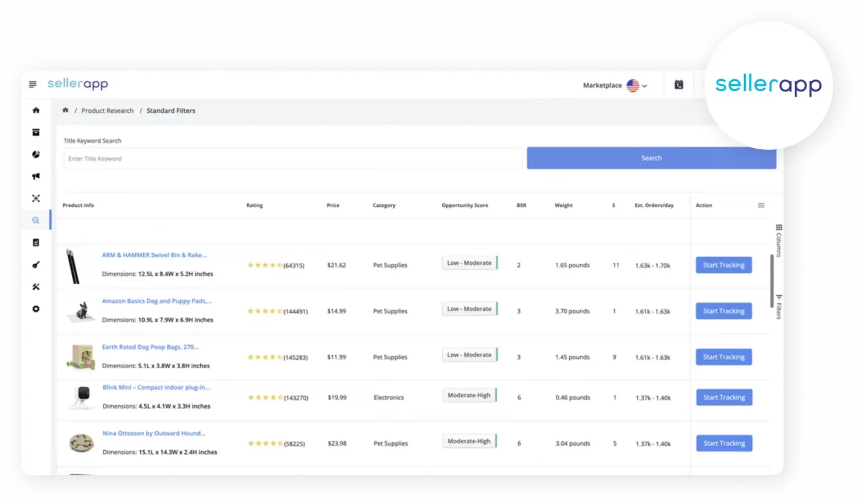The width and height of the screenshot is (862, 504).
Task: Open the hamburger menu beside the sellerapp logo
Action: pyautogui.click(x=33, y=84)
